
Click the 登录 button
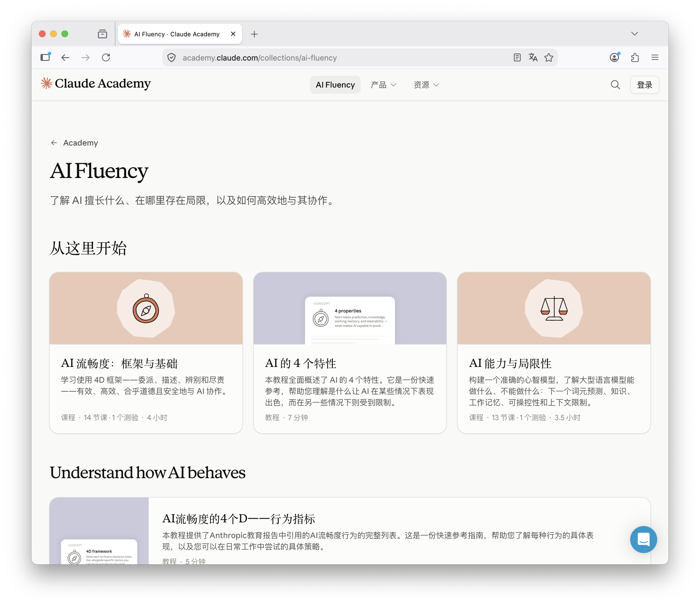(644, 85)
